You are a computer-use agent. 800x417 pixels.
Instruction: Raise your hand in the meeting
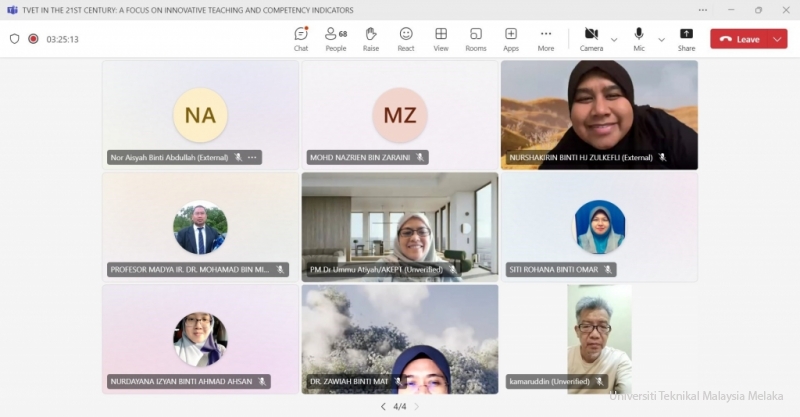pos(371,38)
